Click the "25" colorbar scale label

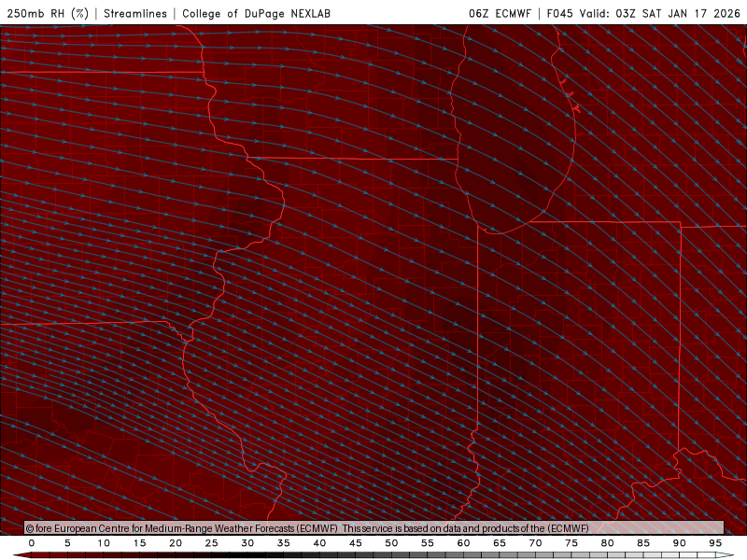coord(212,543)
